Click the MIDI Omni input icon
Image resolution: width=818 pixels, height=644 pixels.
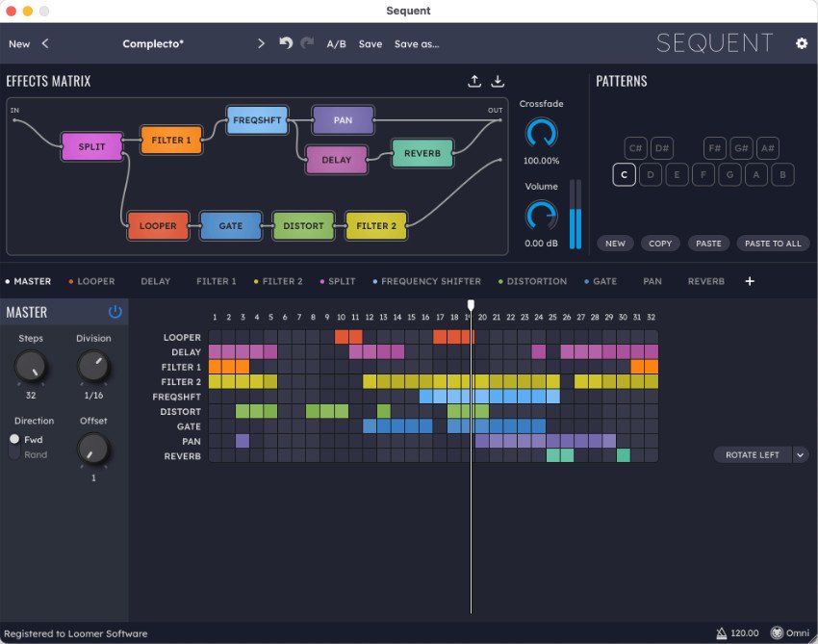(x=777, y=633)
